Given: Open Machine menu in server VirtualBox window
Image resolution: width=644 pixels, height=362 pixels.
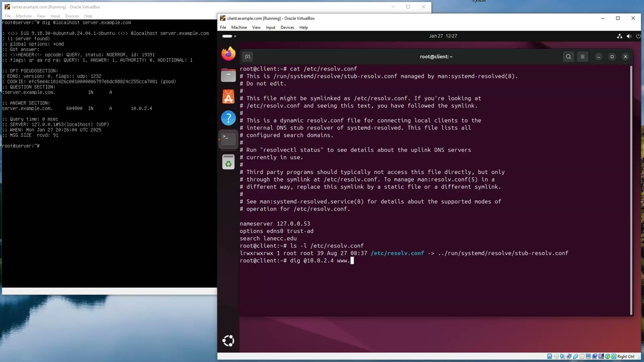Looking at the screenshot, I should [x=24, y=16].
